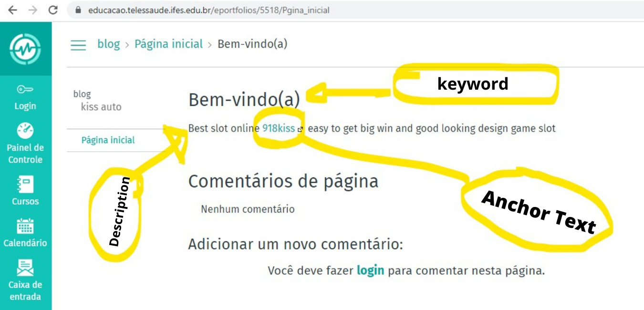Open the 918kiss hyperlink
Viewport: 644px width, 310px height.
279,128
